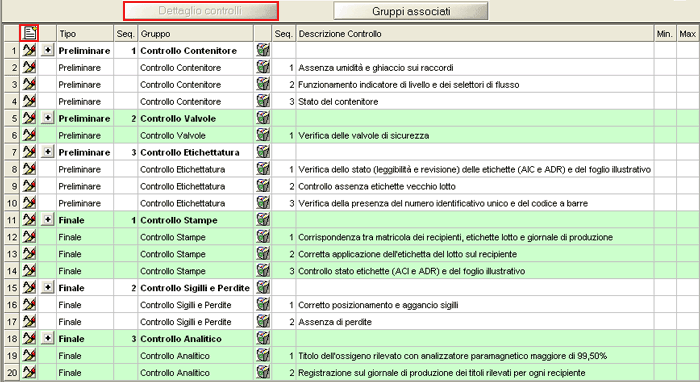The height and width of the screenshot is (382, 700).
Task: Select 'Controllo stato etichette (ACI e ADR)' cell
Action: coord(475,271)
